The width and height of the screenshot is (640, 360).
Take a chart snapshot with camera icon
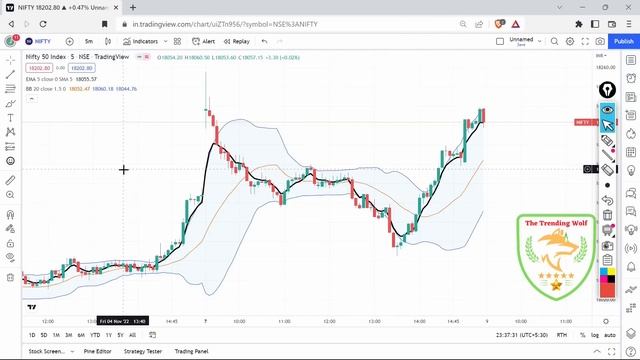coord(600,41)
